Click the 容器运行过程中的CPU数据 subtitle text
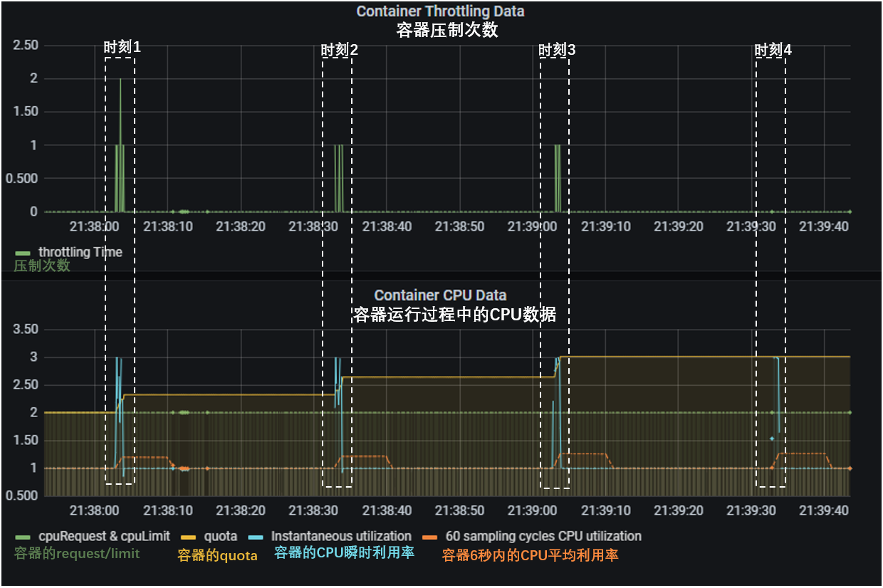883x588 pixels. tap(454, 315)
